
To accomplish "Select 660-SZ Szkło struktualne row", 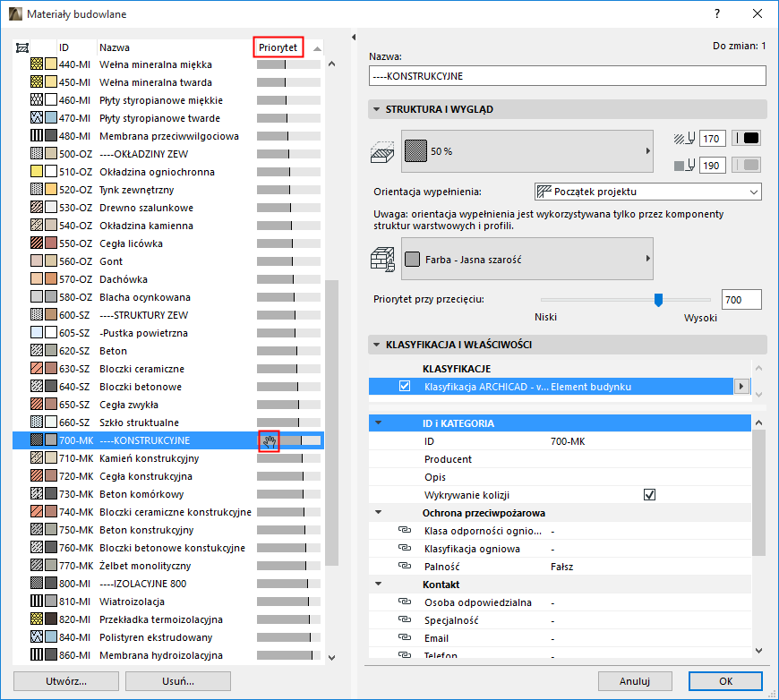I will (x=168, y=423).
